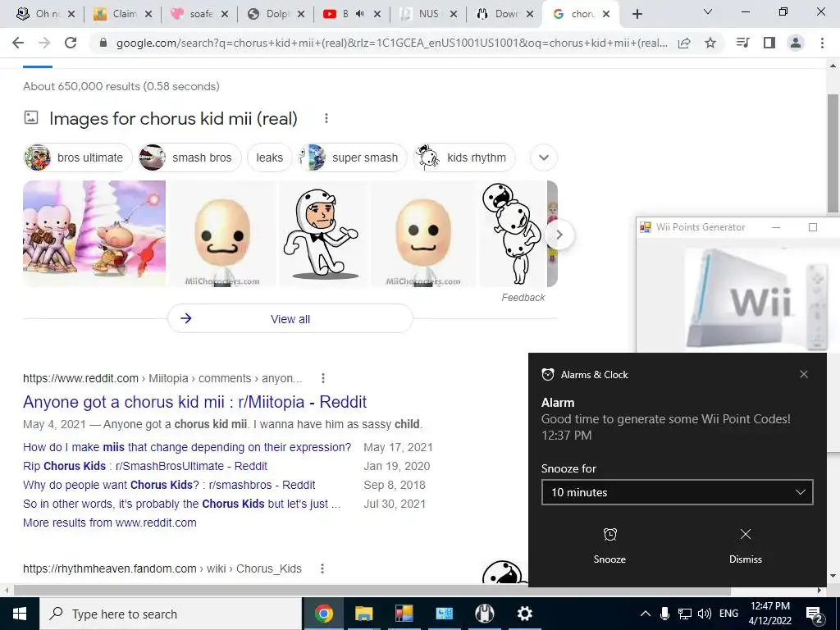Open 'Anyone got a chorus kid mii' Reddit result
The image size is (840, 630).
[x=195, y=402]
